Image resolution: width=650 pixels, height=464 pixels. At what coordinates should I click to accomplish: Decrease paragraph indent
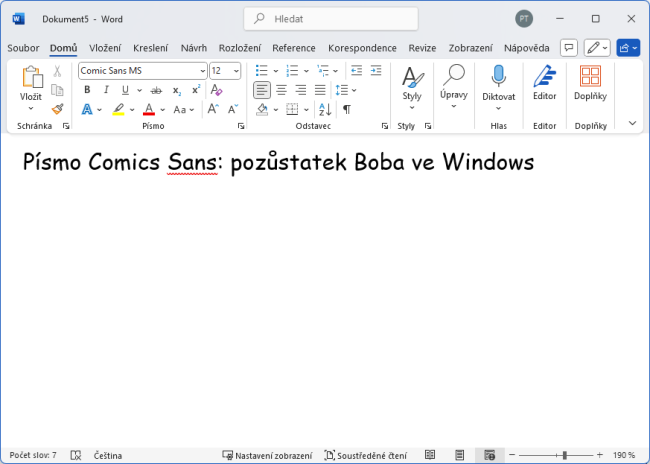pos(357,70)
